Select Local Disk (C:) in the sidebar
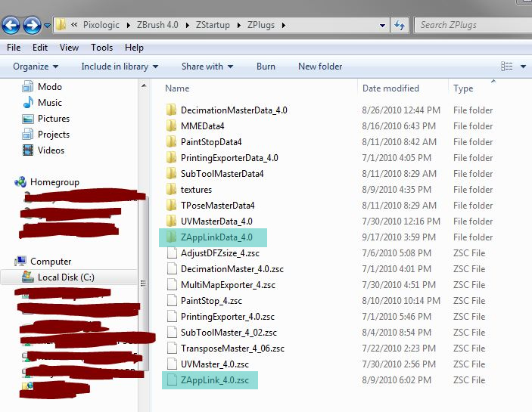532x412 pixels. coord(58,277)
